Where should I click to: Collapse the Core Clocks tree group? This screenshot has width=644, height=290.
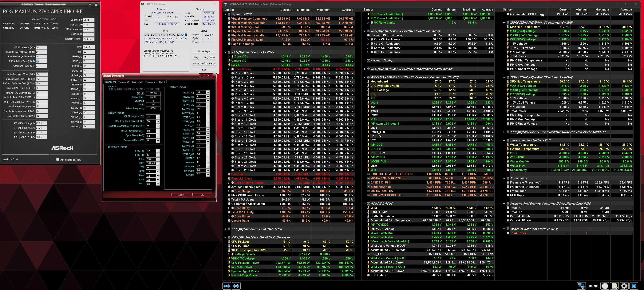click(x=229, y=69)
